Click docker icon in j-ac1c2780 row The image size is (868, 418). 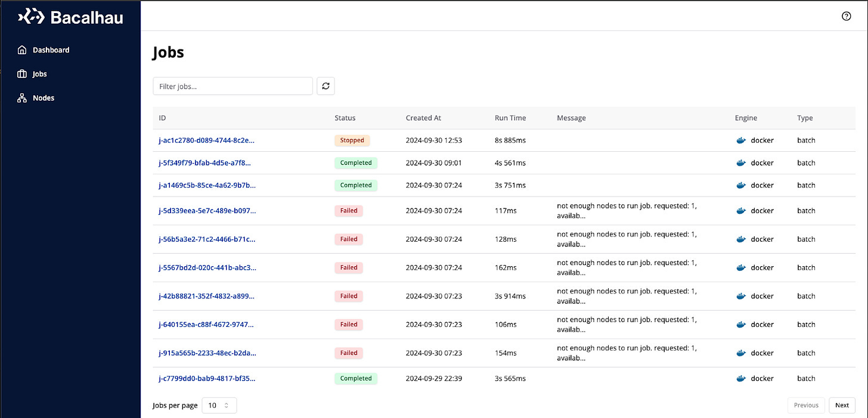pos(741,141)
